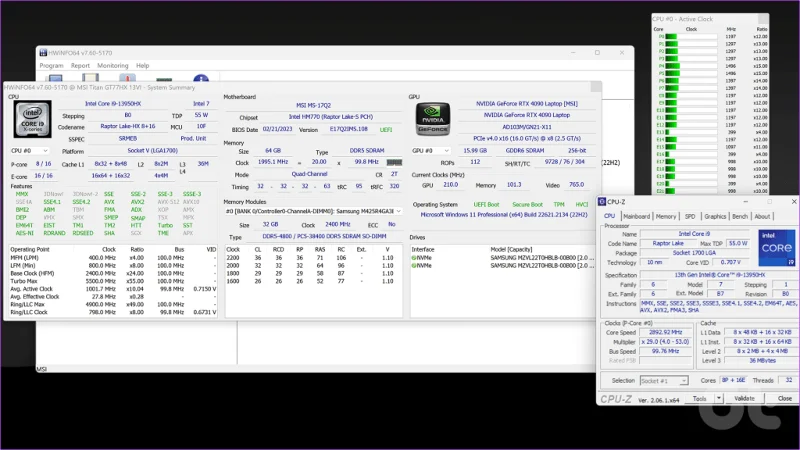Click the Intel Core i9 X-series logo

pos(33,119)
